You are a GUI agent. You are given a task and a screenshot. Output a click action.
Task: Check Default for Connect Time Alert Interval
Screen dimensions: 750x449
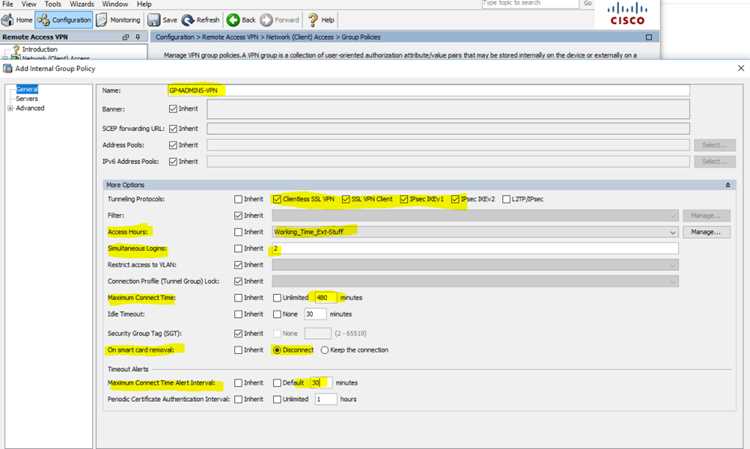[x=277, y=383]
